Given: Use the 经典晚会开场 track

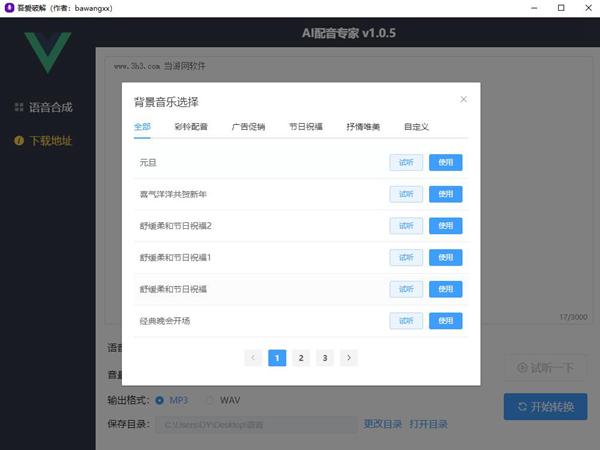Looking at the screenshot, I should (x=445, y=321).
